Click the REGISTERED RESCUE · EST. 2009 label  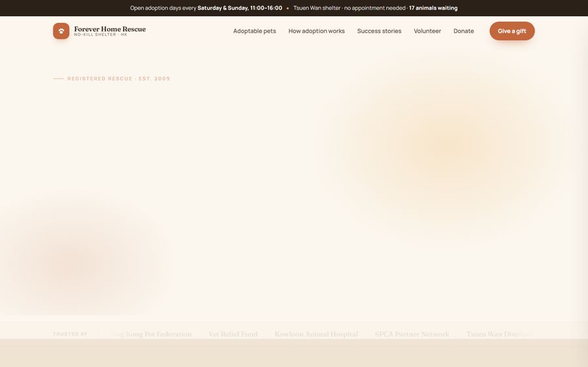pyautogui.click(x=118, y=79)
